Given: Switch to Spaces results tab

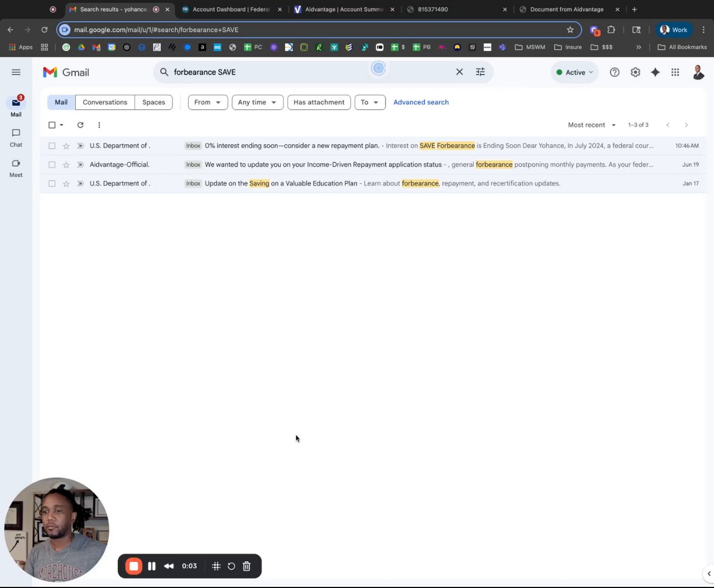Looking at the screenshot, I should 153,102.
